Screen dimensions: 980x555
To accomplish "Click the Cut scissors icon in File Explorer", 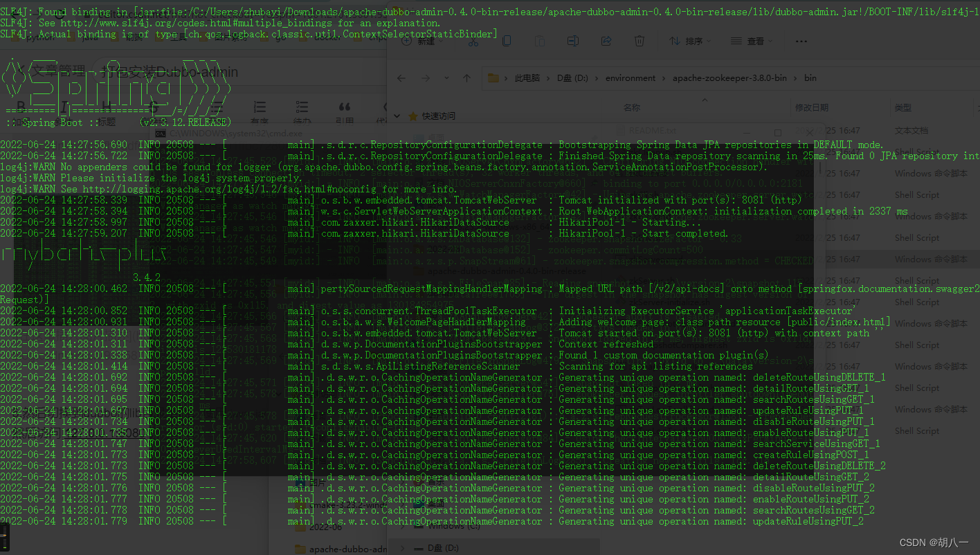I will click(x=473, y=42).
